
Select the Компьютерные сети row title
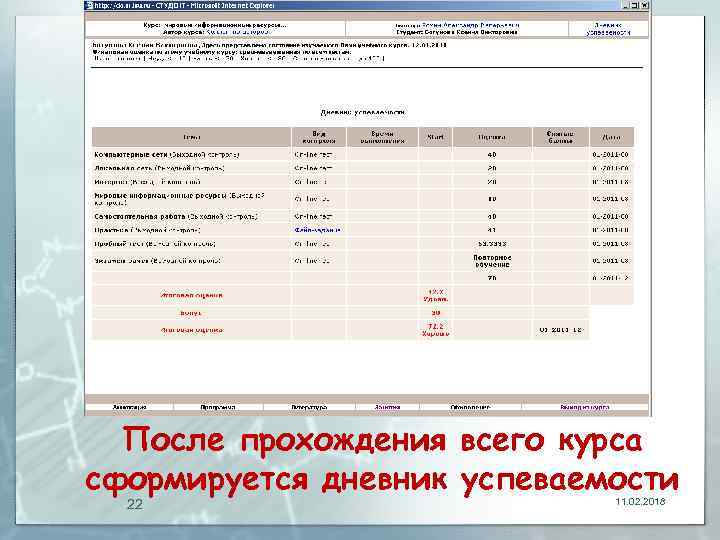[167, 155]
